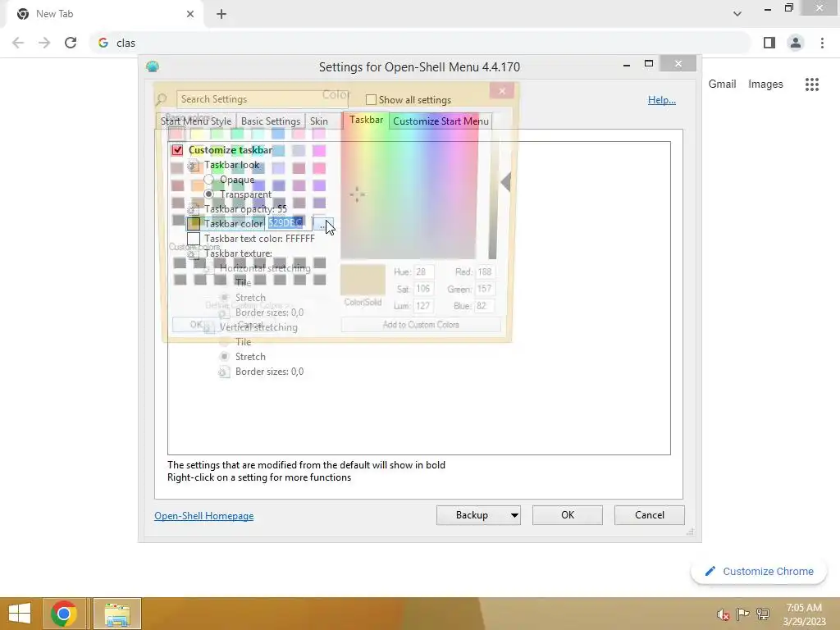Pick a hue in the color spectrum
The image size is (840, 630).
(x=409, y=186)
